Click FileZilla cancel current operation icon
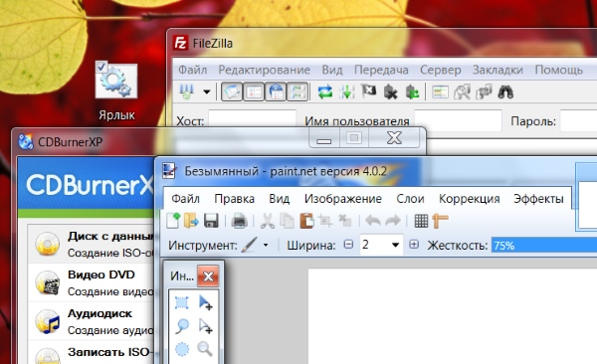This screenshot has height=364, width=597. [x=368, y=91]
